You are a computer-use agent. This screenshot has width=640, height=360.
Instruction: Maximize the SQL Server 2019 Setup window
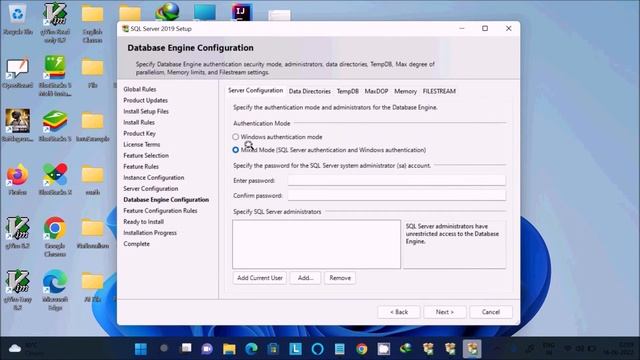coord(485,28)
